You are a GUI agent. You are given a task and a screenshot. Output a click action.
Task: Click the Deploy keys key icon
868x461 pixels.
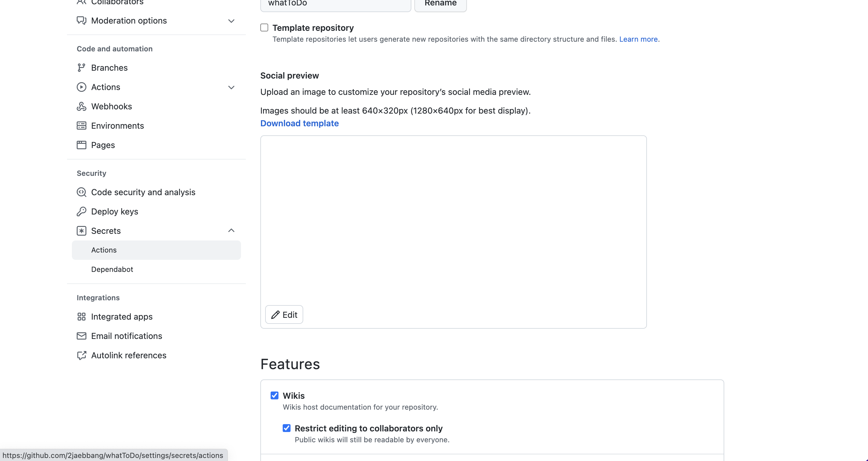click(x=81, y=211)
